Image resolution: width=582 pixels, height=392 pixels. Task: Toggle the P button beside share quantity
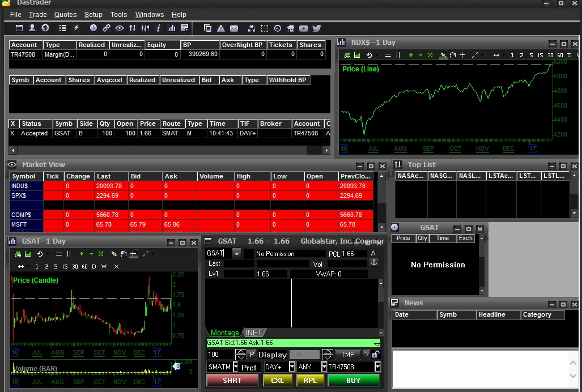(x=252, y=355)
